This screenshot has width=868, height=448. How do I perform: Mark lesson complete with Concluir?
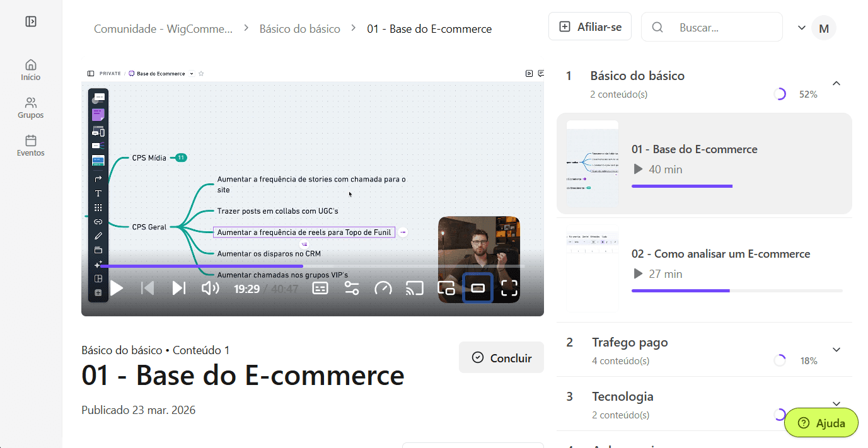click(x=501, y=358)
